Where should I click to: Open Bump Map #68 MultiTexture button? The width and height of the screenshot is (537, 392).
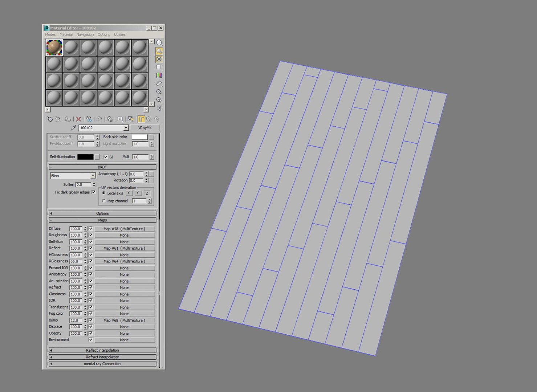pos(125,320)
